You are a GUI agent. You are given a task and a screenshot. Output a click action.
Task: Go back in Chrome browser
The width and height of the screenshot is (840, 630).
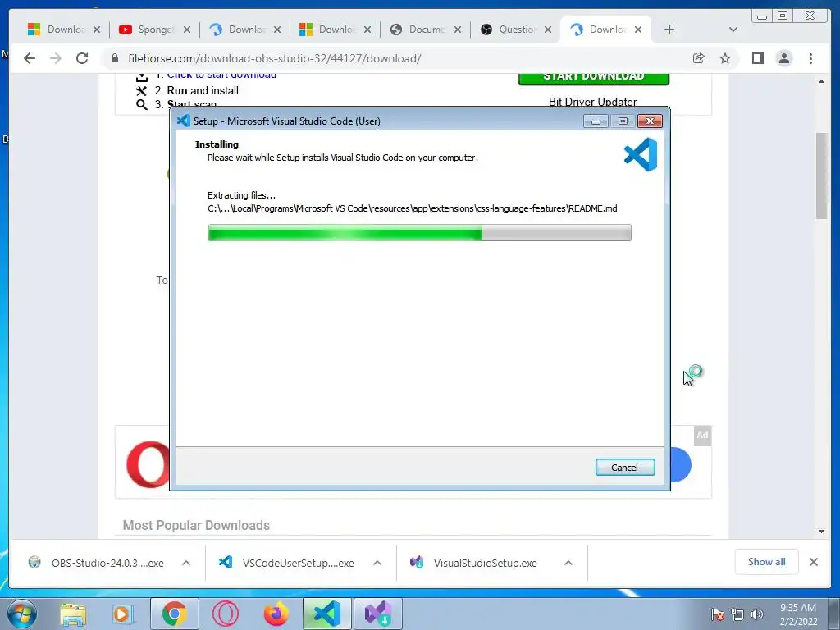coord(30,58)
